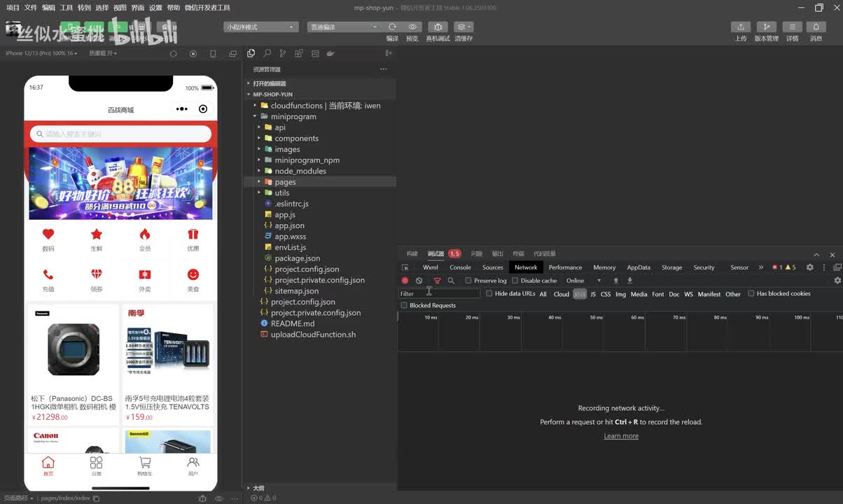
Task: Open the 小程序模式 mode dropdown
Action: tap(261, 27)
